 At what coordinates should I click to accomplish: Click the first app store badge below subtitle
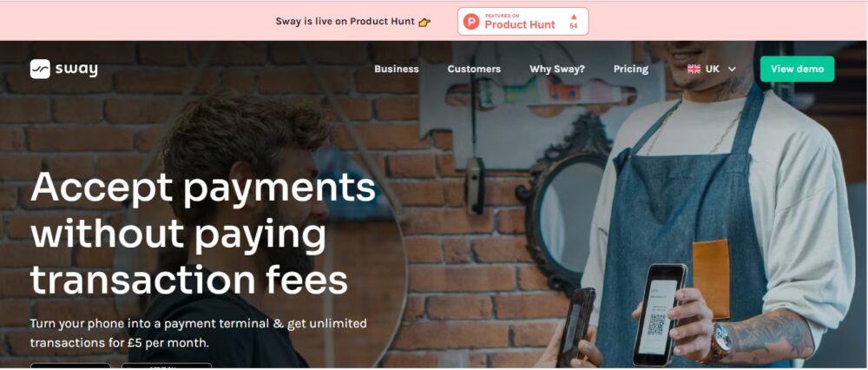[70, 367]
